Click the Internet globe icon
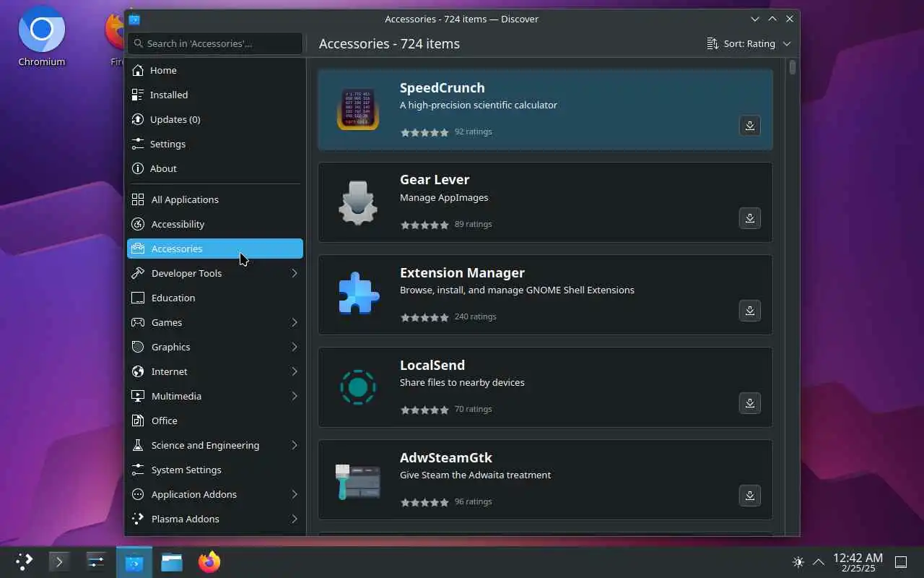 point(138,371)
